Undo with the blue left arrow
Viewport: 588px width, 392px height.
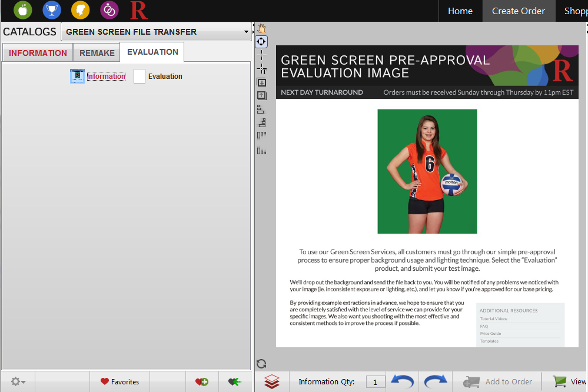point(402,381)
